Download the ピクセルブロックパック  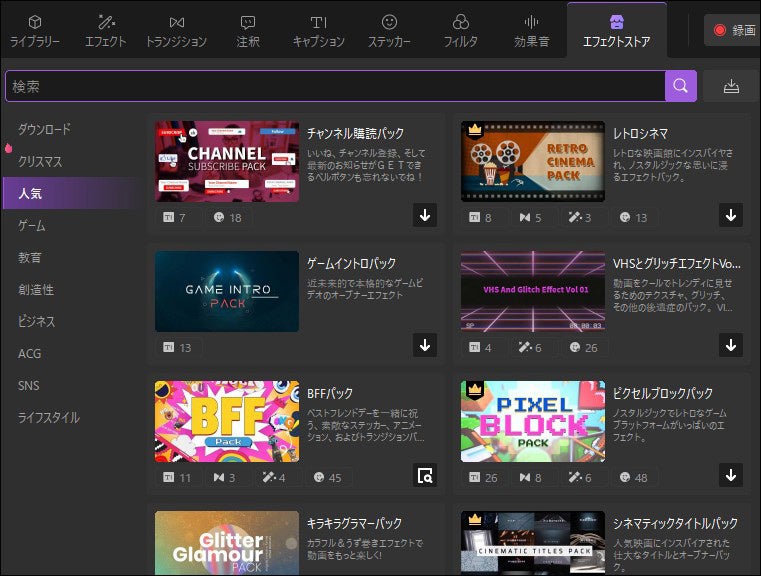coord(731,476)
